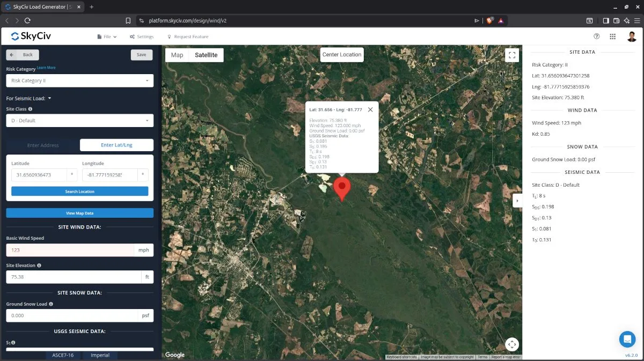Open the File menu
644x361 pixels.
point(107,37)
